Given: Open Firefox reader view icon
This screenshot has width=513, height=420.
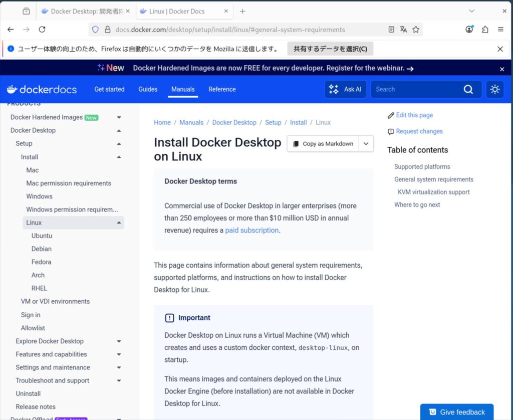Looking at the screenshot, I should pyautogui.click(x=391, y=30).
